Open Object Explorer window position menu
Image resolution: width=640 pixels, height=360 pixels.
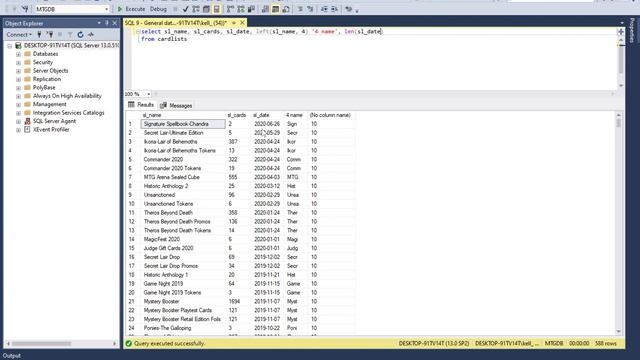[99, 23]
